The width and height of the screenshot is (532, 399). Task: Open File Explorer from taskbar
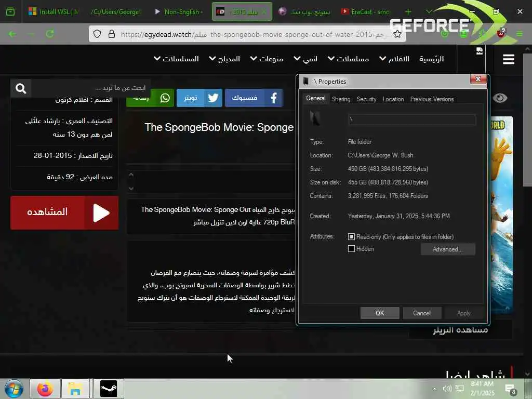75,389
